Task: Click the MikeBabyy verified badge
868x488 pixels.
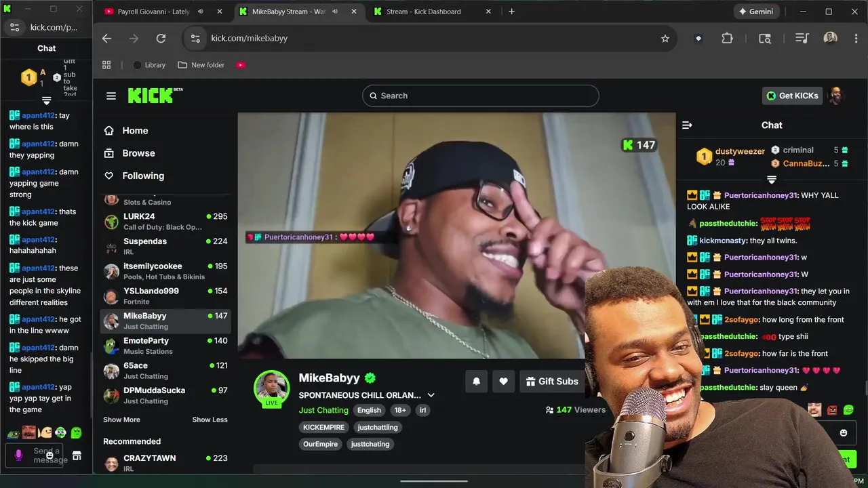Action: click(x=370, y=378)
